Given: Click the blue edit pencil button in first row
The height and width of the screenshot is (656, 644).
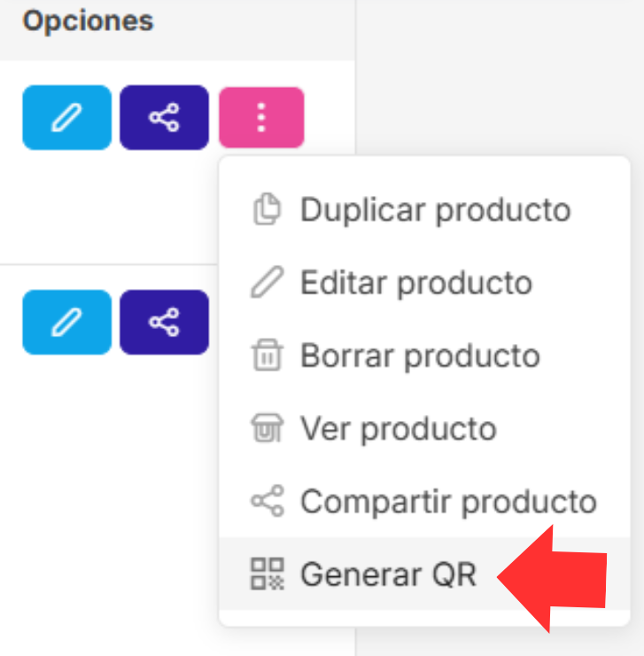Looking at the screenshot, I should tap(67, 117).
